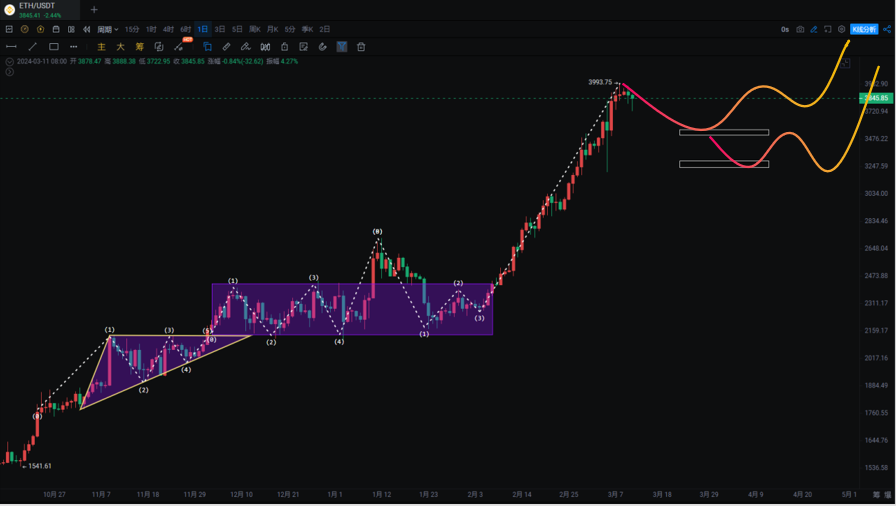
Task: Select the lower white support rectangle
Action: point(724,164)
